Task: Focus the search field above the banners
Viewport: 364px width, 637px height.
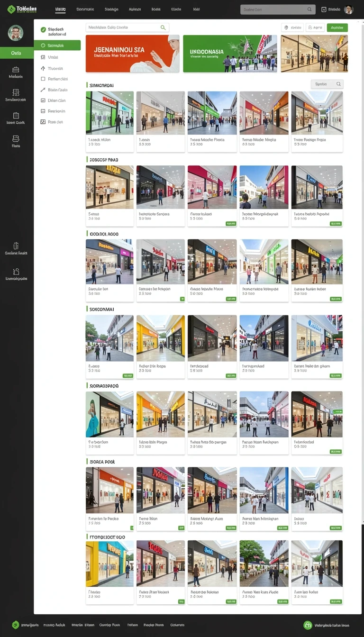Action: coord(127,27)
